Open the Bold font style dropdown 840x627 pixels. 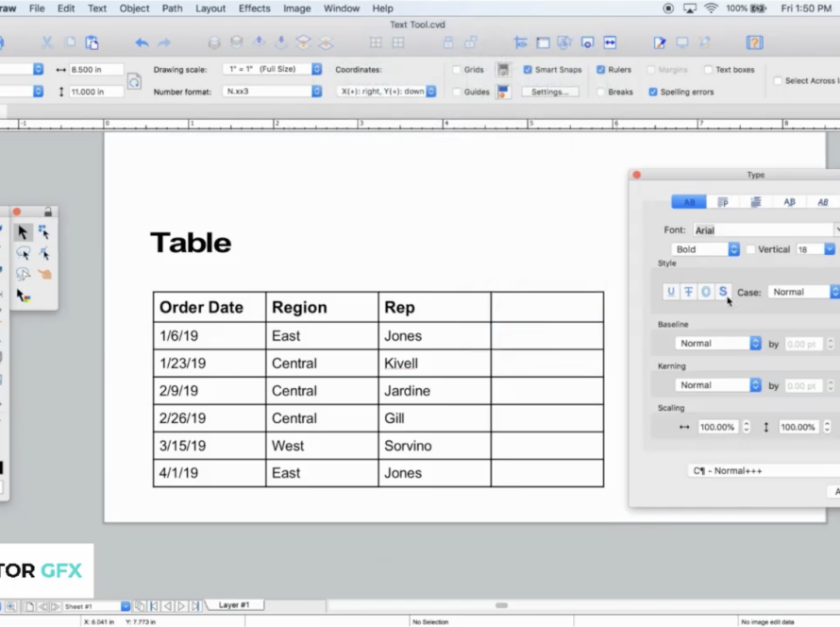click(705, 249)
